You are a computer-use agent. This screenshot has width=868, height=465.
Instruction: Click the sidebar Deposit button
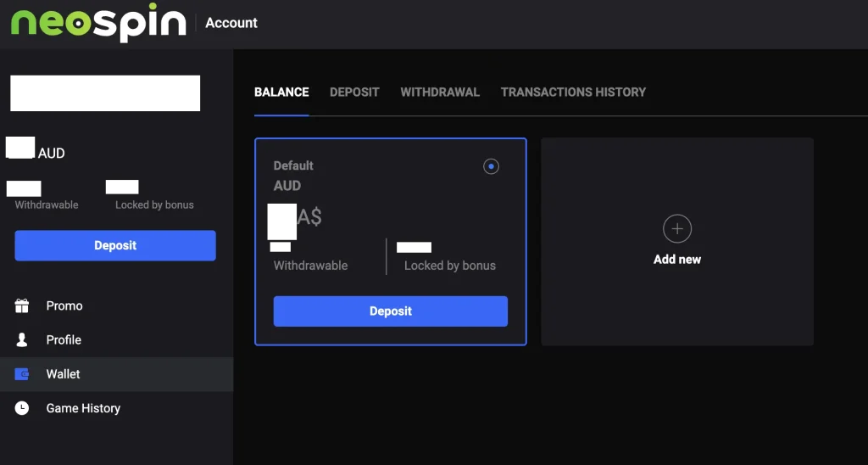pyautogui.click(x=115, y=245)
